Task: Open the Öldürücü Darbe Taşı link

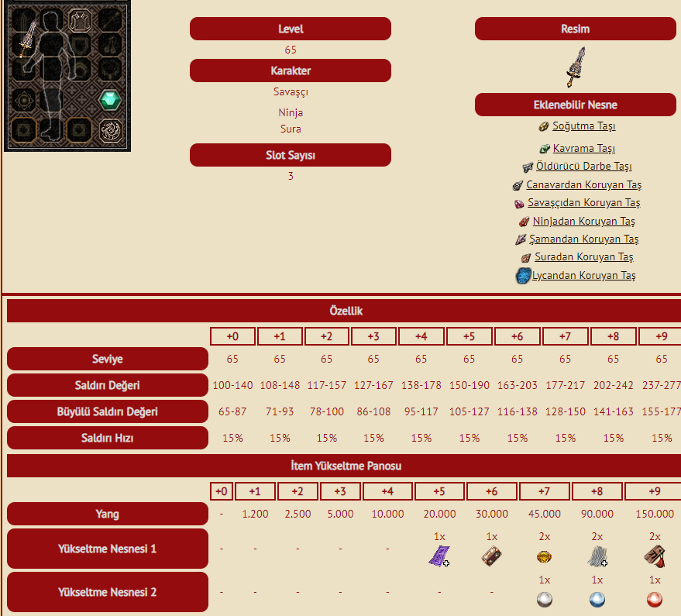Action: click(583, 167)
